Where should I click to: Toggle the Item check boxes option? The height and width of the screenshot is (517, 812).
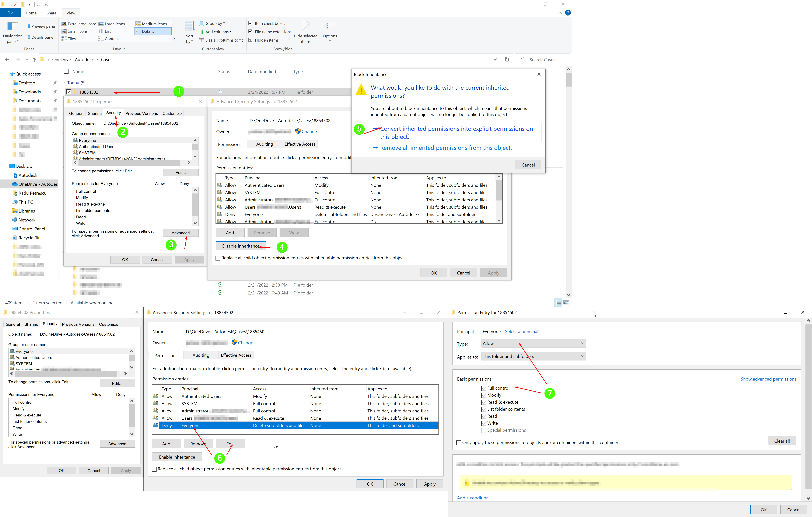(250, 23)
